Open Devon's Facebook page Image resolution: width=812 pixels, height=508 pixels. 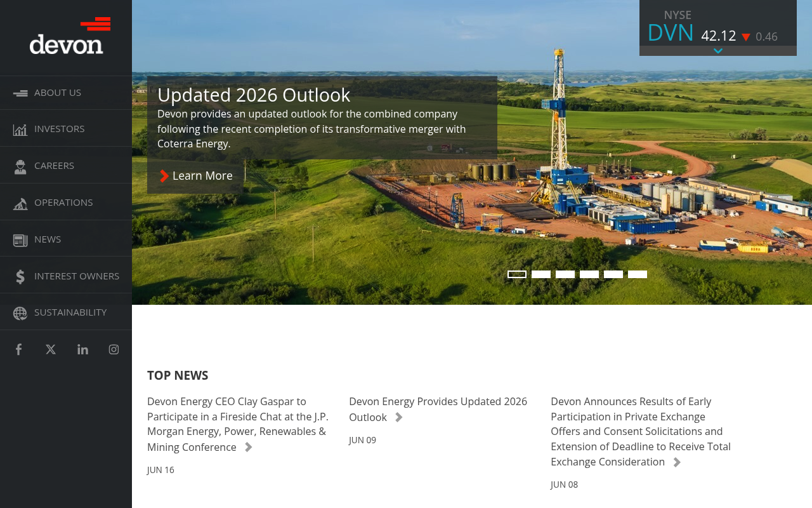click(x=19, y=349)
